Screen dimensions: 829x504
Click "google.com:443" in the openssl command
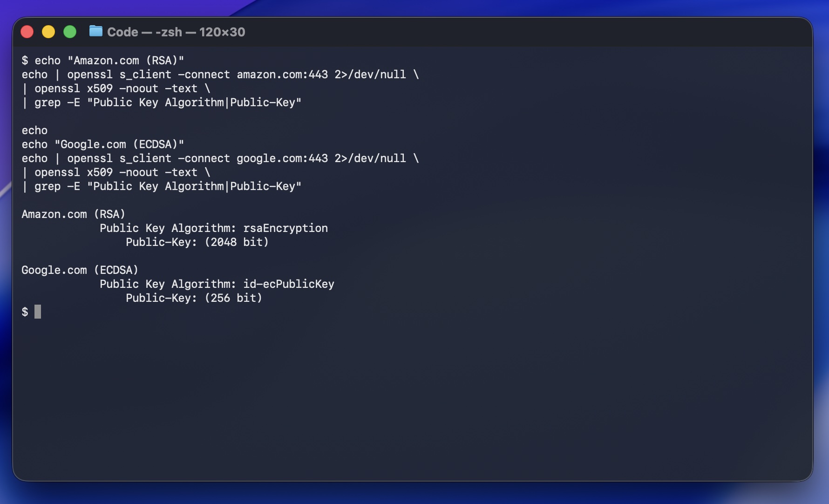click(x=282, y=158)
